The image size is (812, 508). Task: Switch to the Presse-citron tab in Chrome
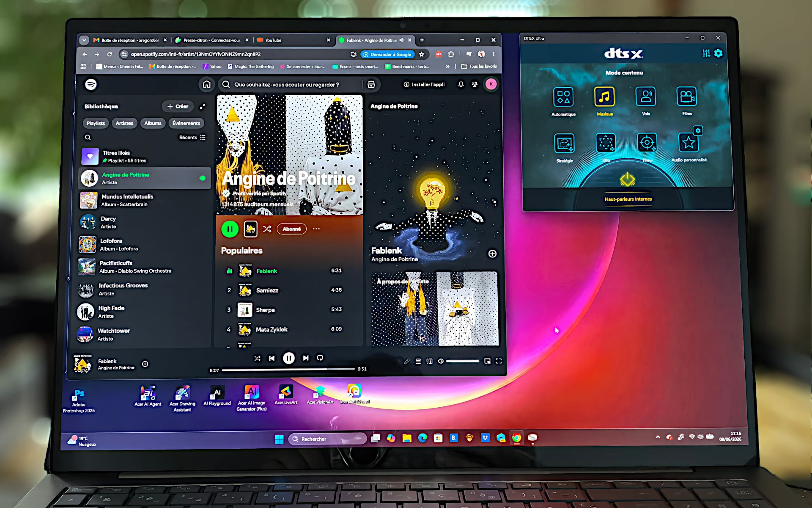click(x=211, y=40)
